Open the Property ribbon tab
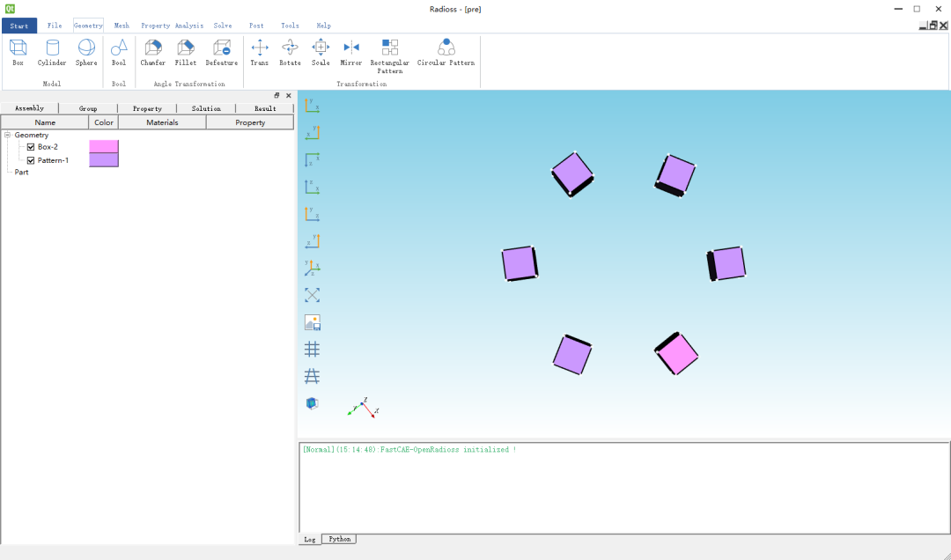Screen dimensions: 951x560 pos(155,26)
